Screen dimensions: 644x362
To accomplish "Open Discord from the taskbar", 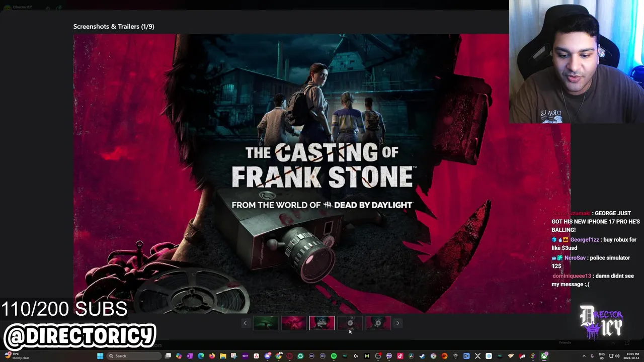I will click(267, 356).
